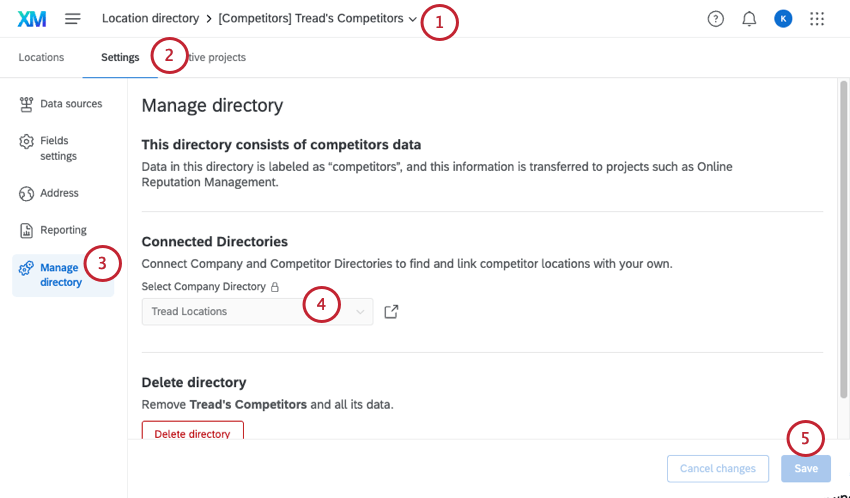The image size is (850, 498).
Task: Click the Save button
Action: 805,469
